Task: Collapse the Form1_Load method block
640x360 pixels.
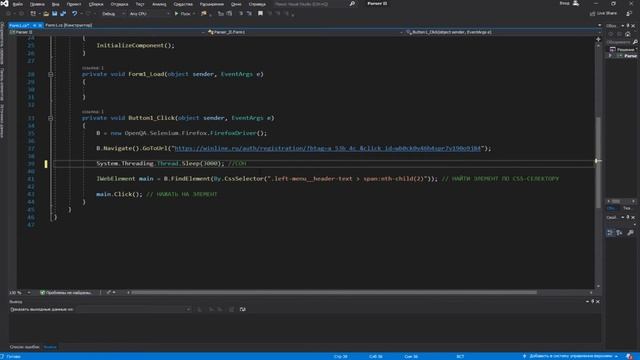Action: [51, 74]
